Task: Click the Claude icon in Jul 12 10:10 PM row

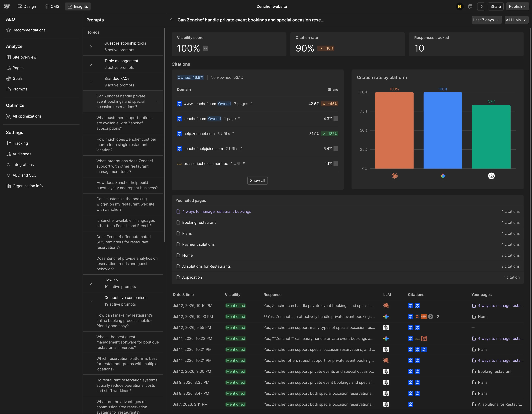Action: (x=386, y=306)
